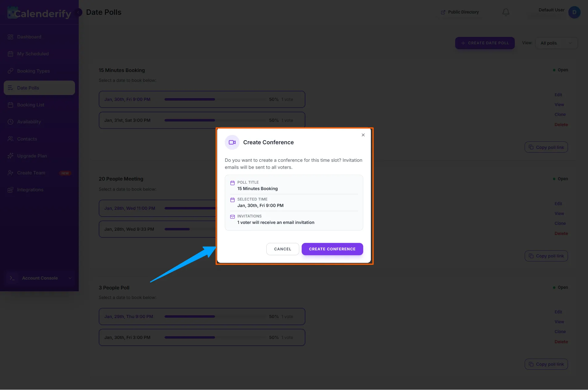Click the notification bell icon
The width and height of the screenshot is (588, 390).
tap(506, 12)
